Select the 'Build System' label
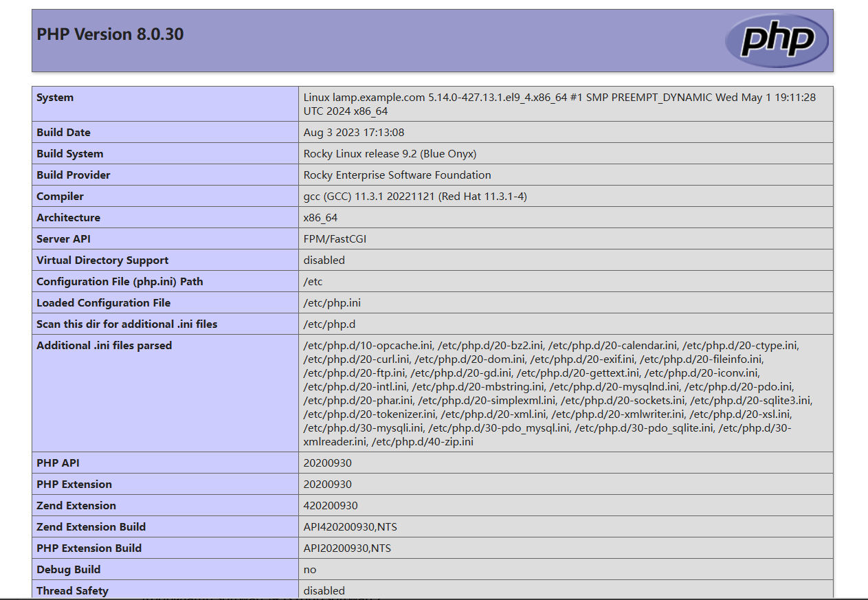 pos(70,154)
